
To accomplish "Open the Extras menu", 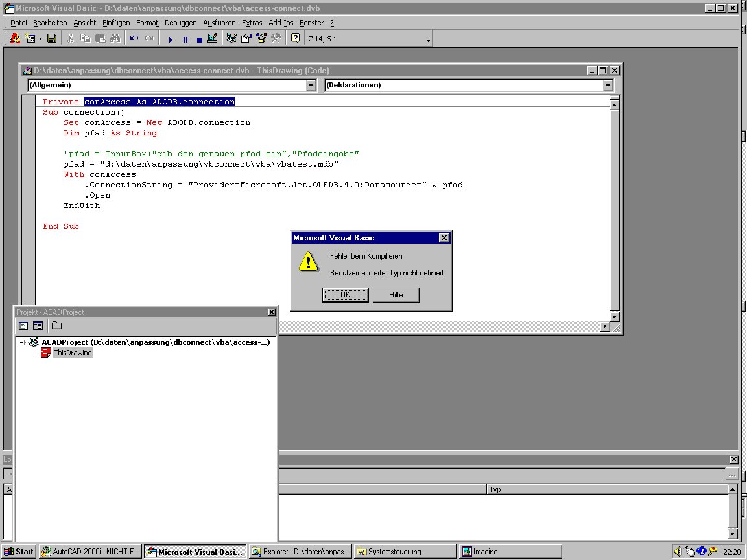I will pyautogui.click(x=252, y=23).
